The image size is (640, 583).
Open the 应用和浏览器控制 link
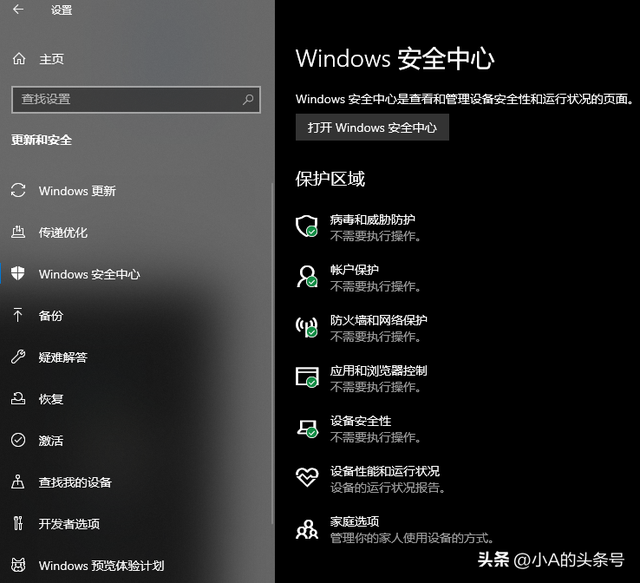378,370
